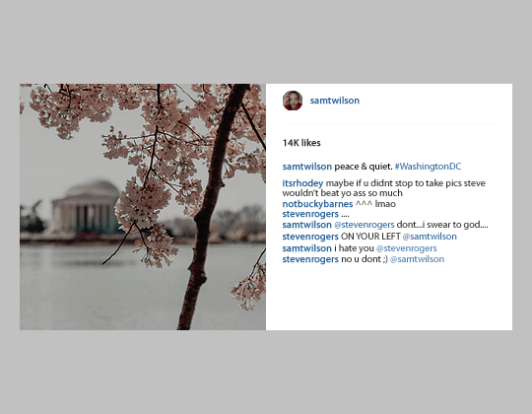Open samtwilson username on 'i hate you' comment
Image resolution: width=532 pixels, height=414 pixels.
[x=307, y=248]
